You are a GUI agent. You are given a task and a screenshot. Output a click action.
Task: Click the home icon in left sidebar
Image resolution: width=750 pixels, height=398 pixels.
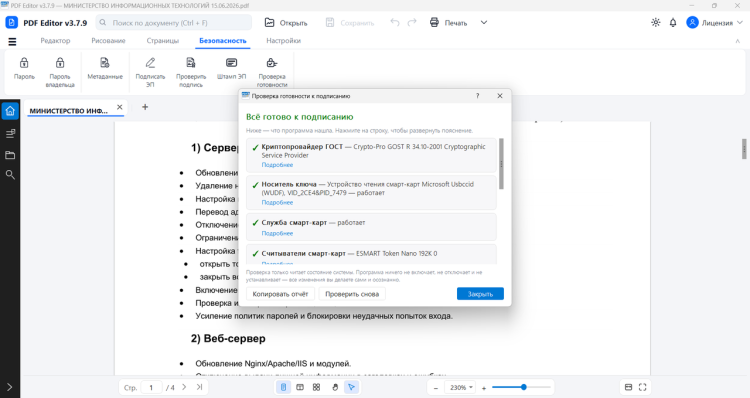click(10, 111)
